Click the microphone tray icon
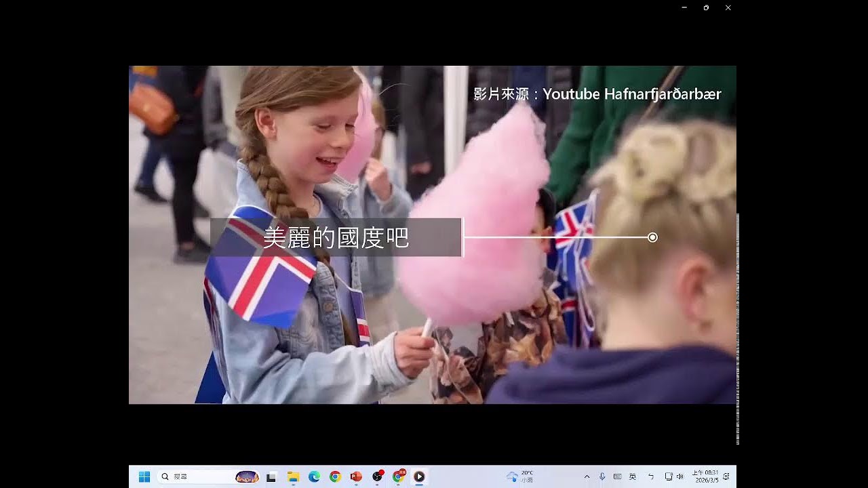868x488 pixels. (x=602, y=476)
